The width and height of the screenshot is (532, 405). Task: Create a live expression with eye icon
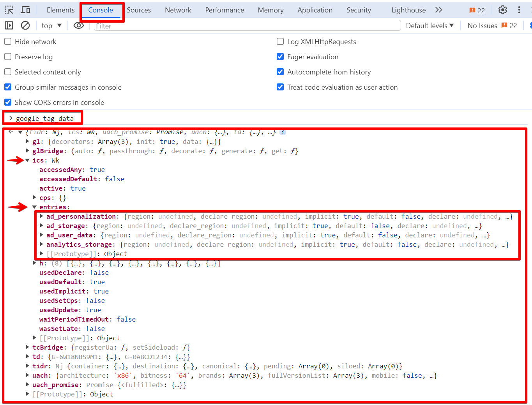click(x=79, y=25)
